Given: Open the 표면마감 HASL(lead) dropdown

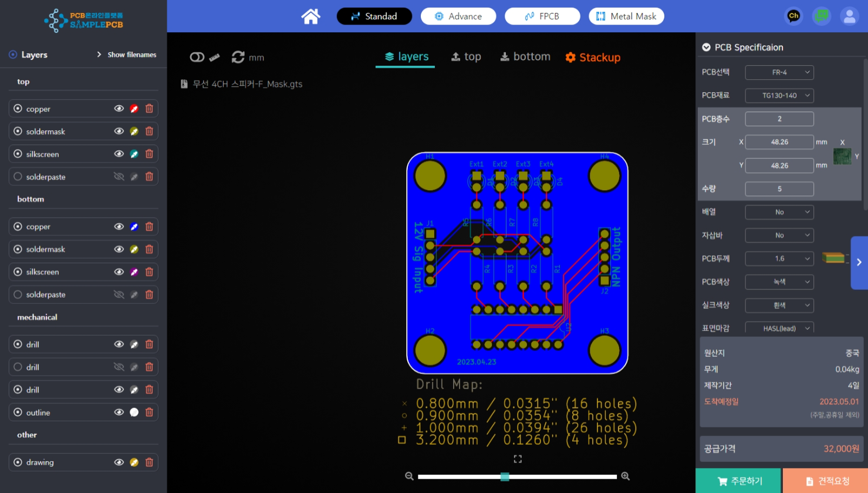Looking at the screenshot, I should coord(779,327).
